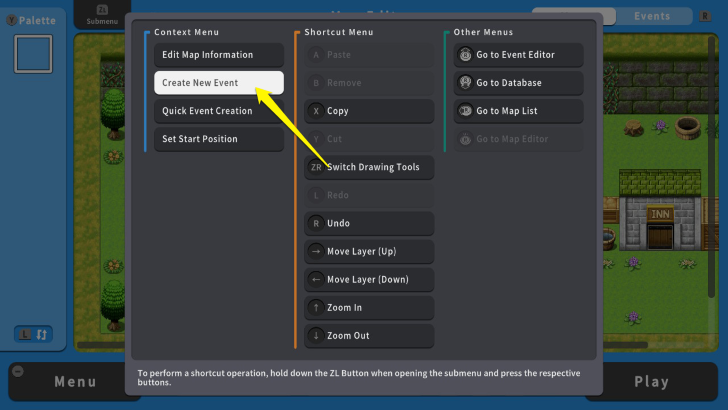728x410 pixels.
Task: Select Switch Drawing Tools shortcut
Action: tap(369, 167)
